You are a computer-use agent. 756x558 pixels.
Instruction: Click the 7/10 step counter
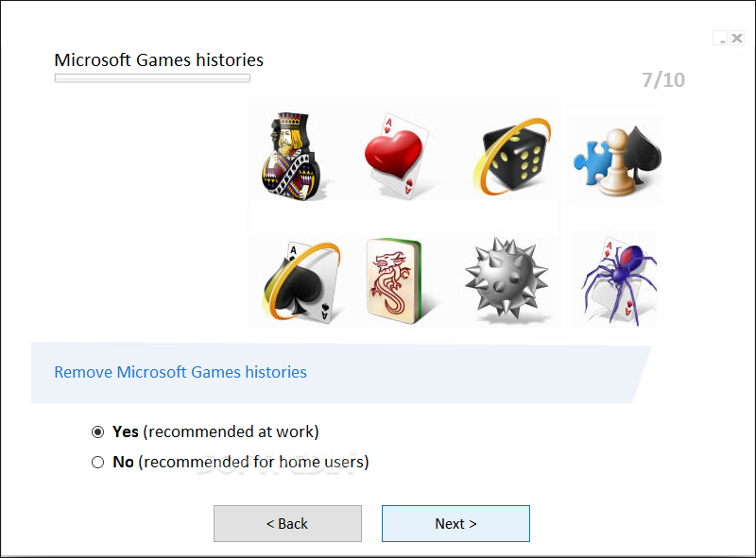point(663,80)
